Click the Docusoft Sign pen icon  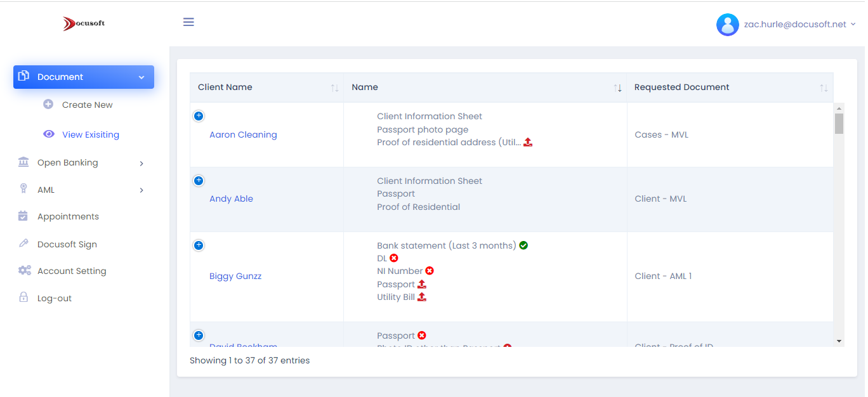[x=23, y=244]
